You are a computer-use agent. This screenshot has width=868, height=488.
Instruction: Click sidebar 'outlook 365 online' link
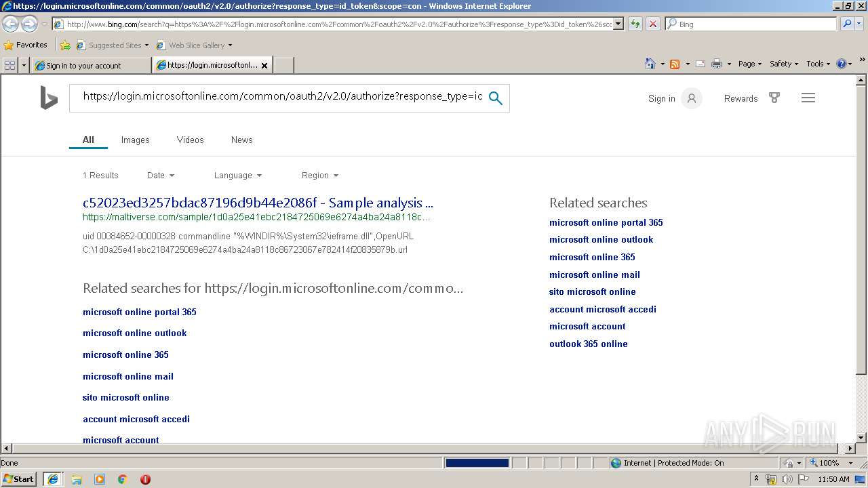(x=589, y=344)
